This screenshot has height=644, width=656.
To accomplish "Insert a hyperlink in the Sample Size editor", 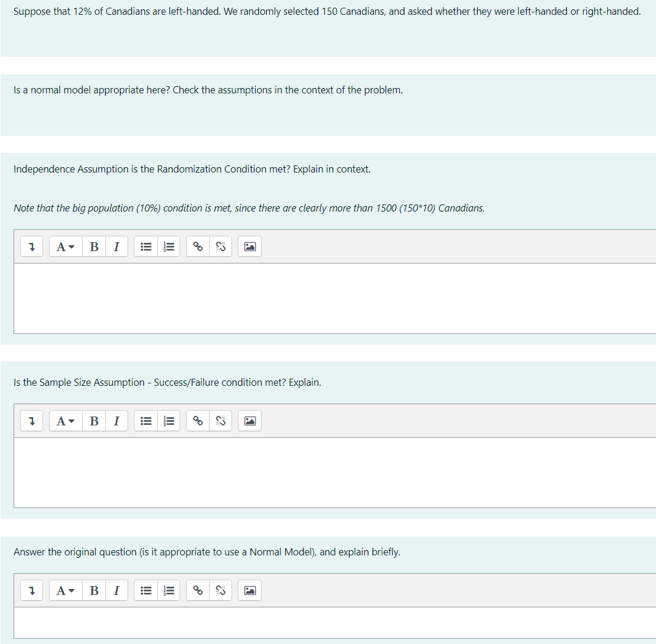I will (x=197, y=421).
